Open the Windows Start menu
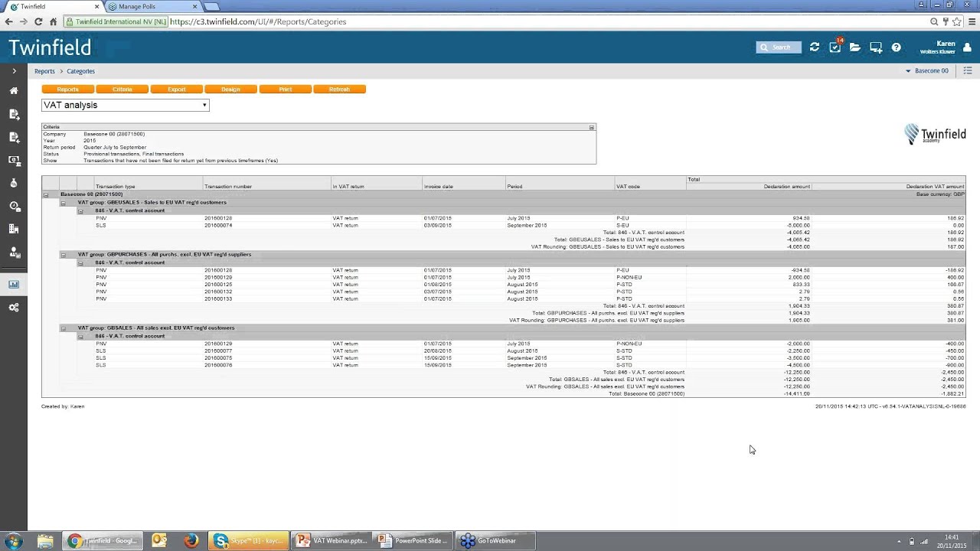The height and width of the screenshot is (551, 980). coord(14,541)
